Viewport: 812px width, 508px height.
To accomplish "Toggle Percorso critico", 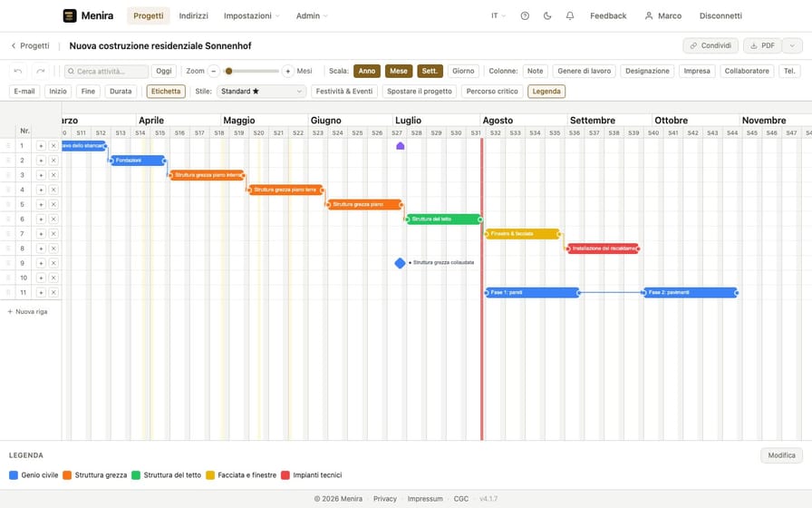I will pyautogui.click(x=492, y=92).
